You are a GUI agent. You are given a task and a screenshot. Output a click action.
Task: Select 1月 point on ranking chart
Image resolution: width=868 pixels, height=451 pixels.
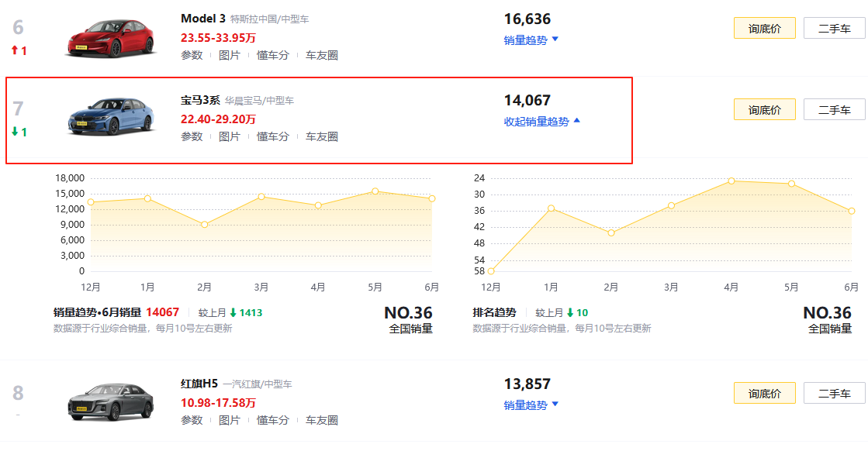551,208
